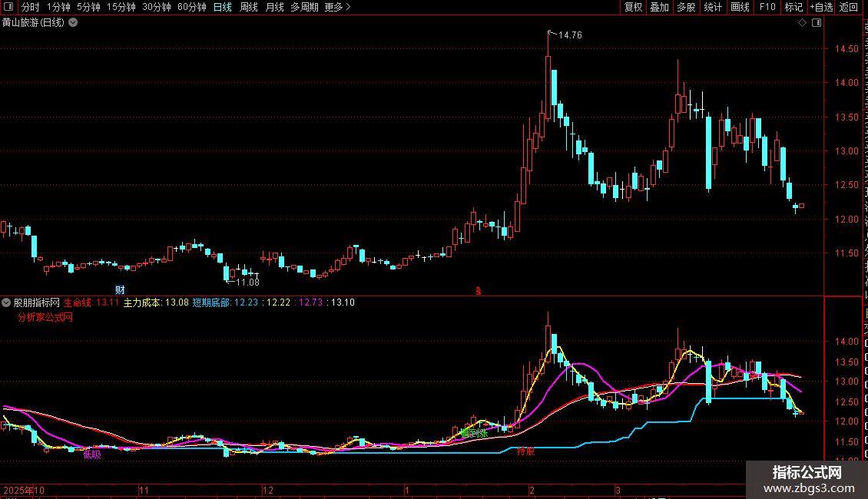The height and width of the screenshot is (499, 868).
Task: Click the 持股 signal label
Action: pos(526,451)
